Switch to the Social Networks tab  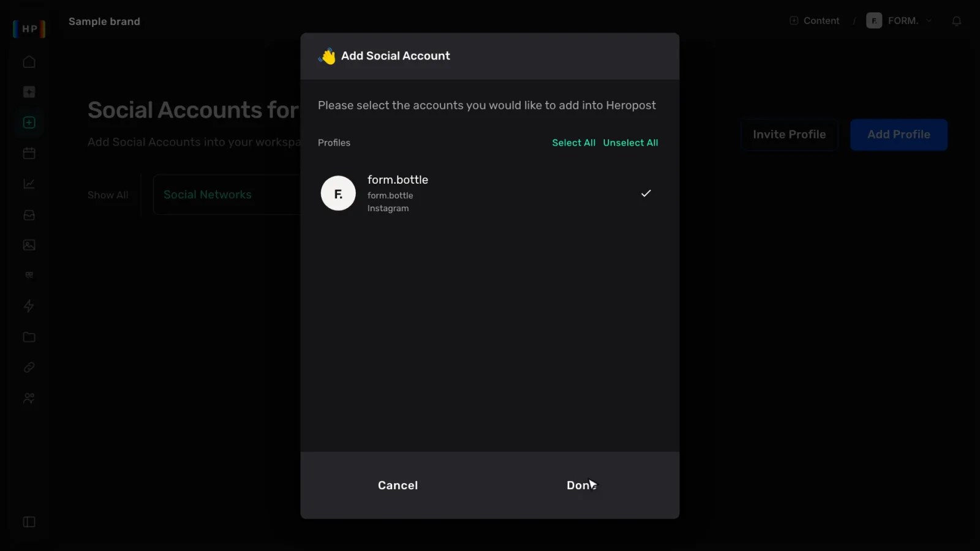click(x=208, y=195)
